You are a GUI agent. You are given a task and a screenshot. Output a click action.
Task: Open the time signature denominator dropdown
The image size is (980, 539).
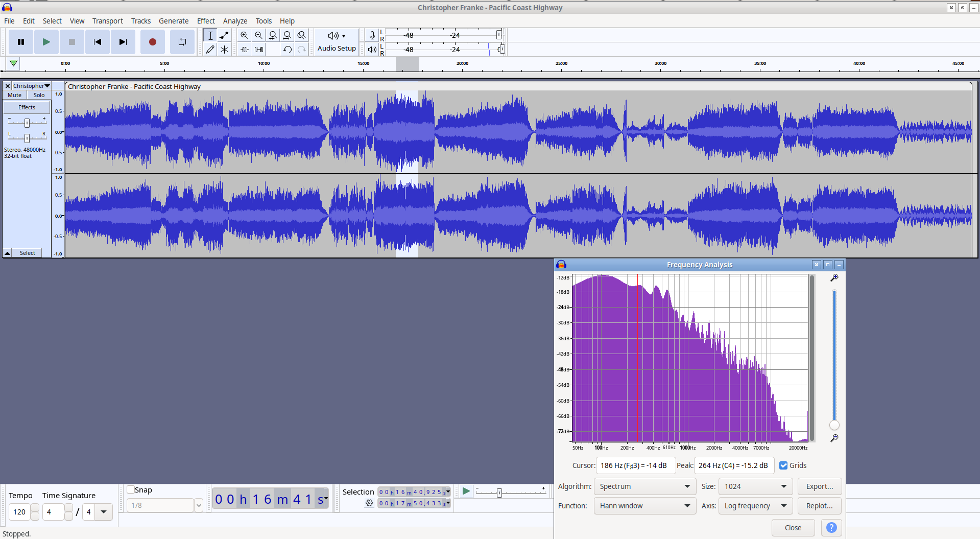click(104, 512)
